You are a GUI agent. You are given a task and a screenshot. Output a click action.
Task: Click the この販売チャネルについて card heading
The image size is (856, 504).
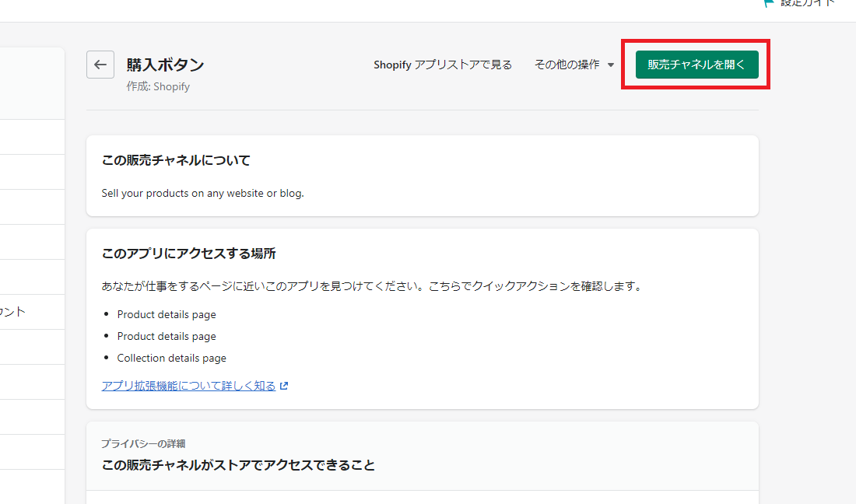pyautogui.click(x=176, y=160)
